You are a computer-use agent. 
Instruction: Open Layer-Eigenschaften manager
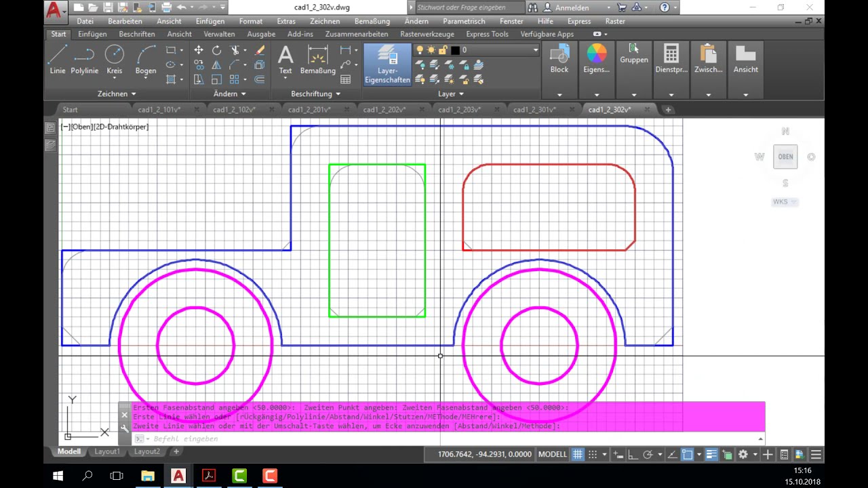coord(387,64)
